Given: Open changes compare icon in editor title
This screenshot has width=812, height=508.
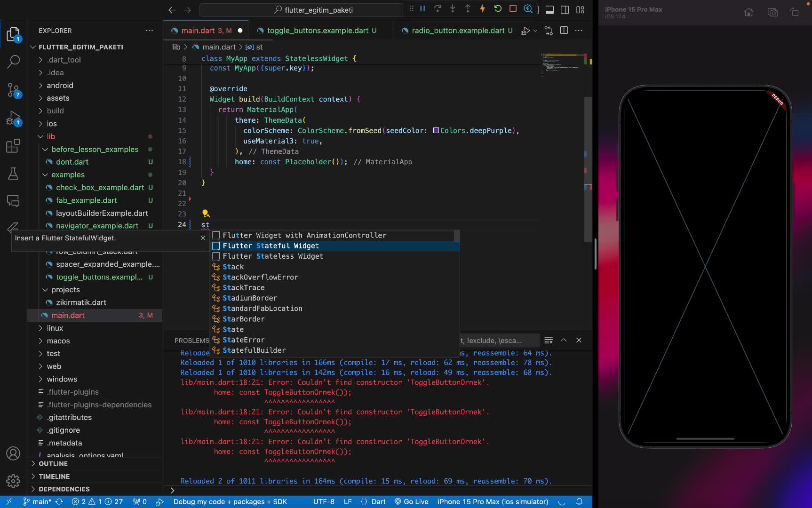Looking at the screenshot, I should point(549,31).
